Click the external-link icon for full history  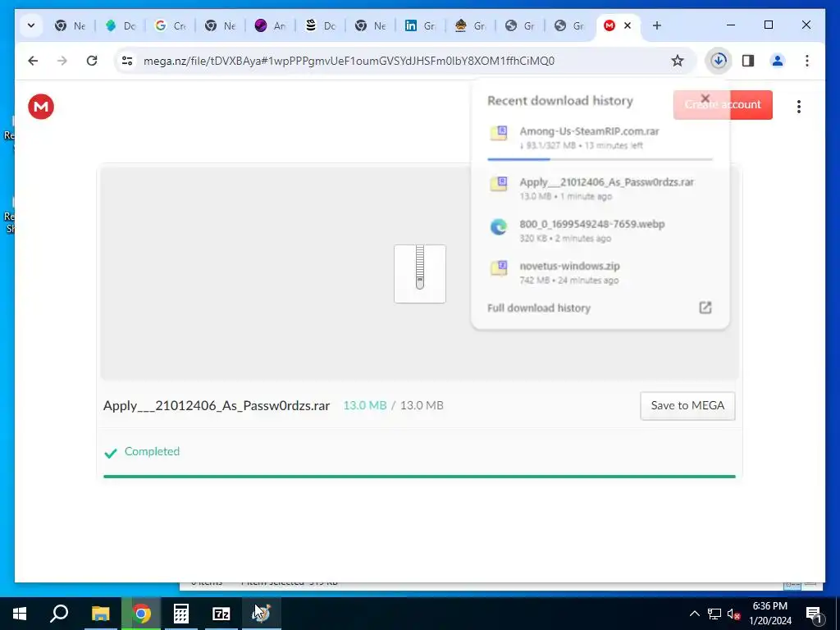point(705,308)
